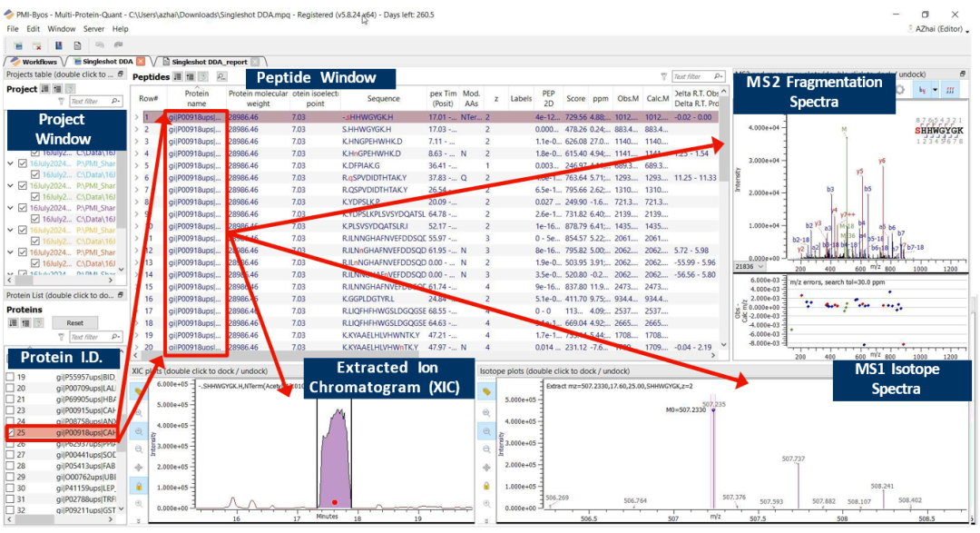Enable the checkbox for protein row 30
The height and width of the screenshot is (533, 980).
(10, 488)
